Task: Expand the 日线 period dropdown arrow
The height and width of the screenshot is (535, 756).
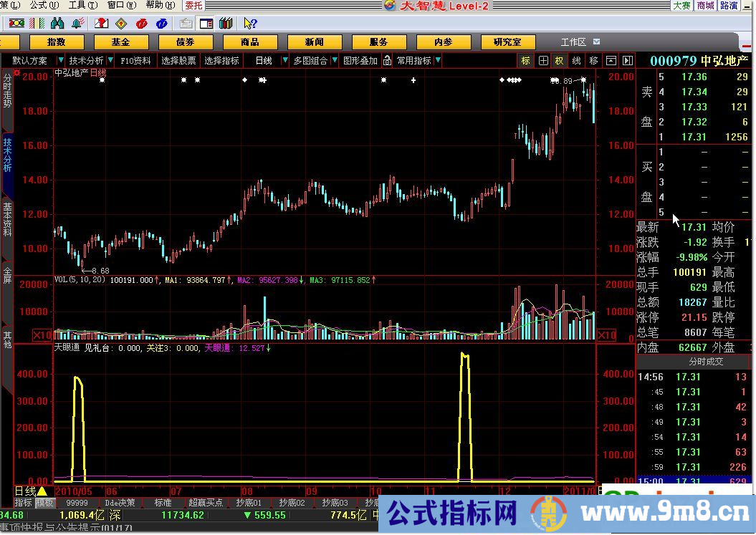Action: [x=285, y=61]
